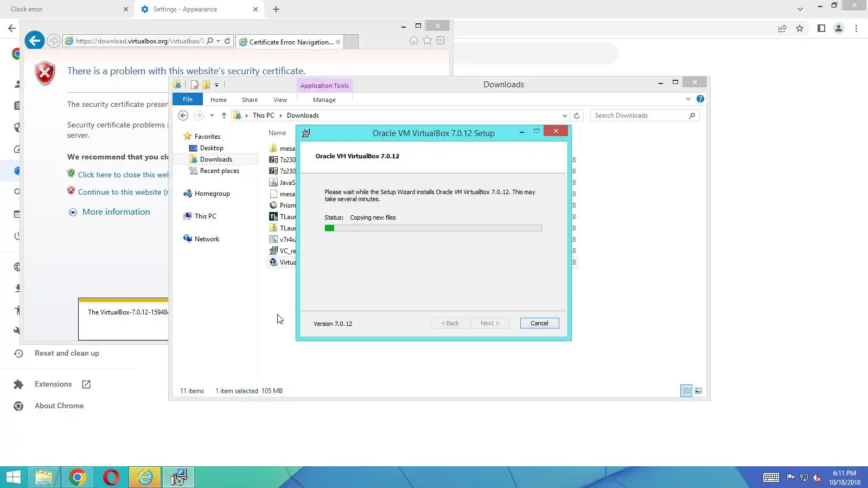The height and width of the screenshot is (488, 868).
Task: Expand the Explorer ribbon chevron
Action: point(688,99)
